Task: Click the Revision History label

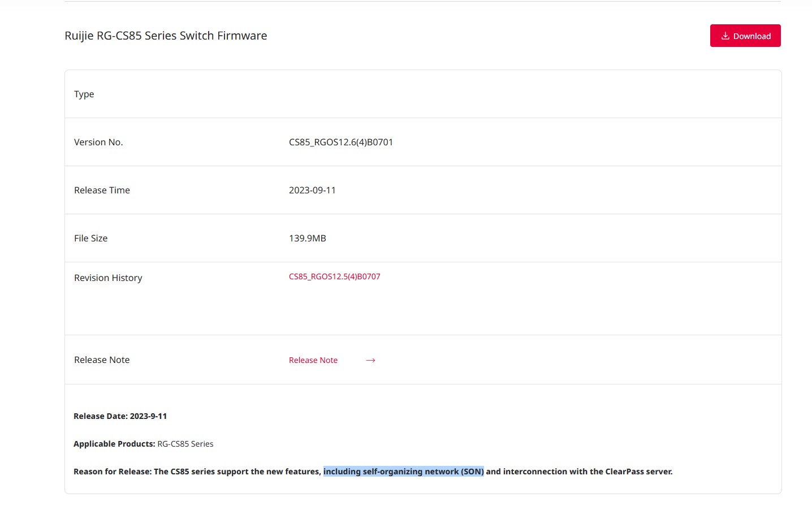Action: [x=108, y=278]
